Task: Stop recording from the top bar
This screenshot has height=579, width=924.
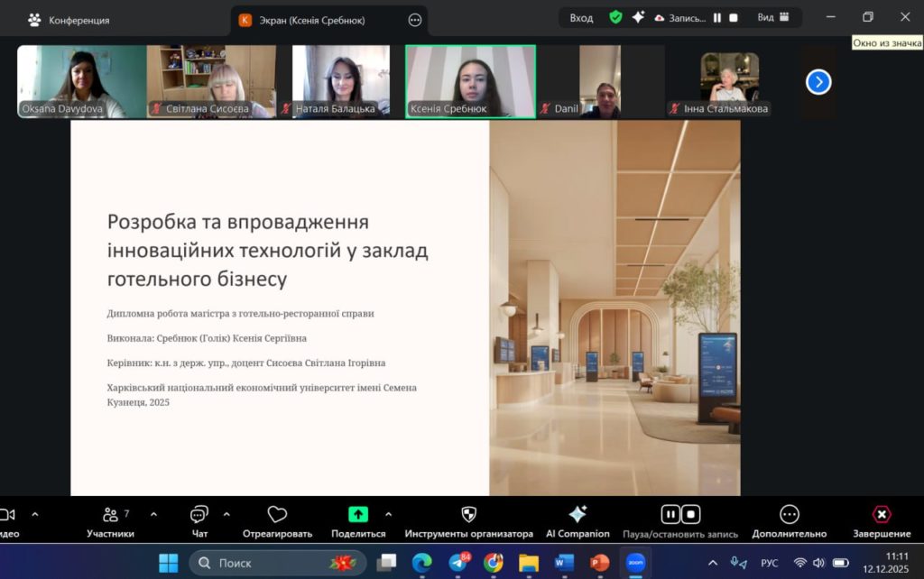Action: tap(734, 17)
